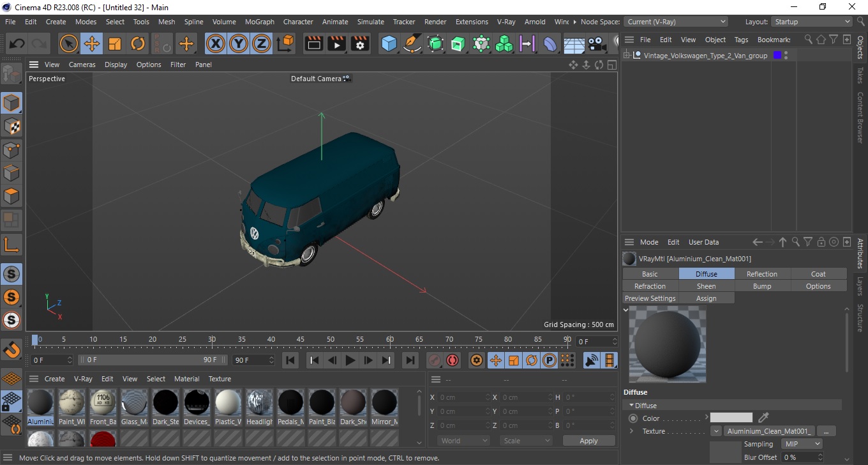Toggle X axis lock

coord(216,44)
